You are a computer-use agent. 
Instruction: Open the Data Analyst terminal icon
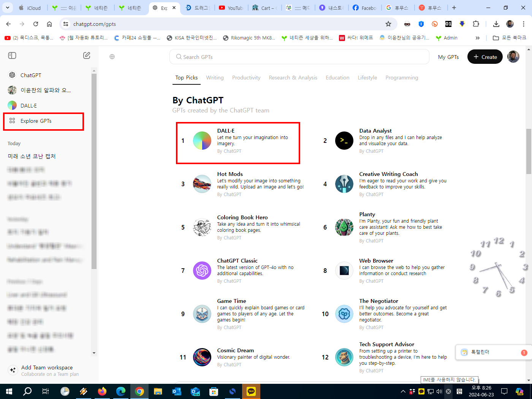[x=344, y=141]
